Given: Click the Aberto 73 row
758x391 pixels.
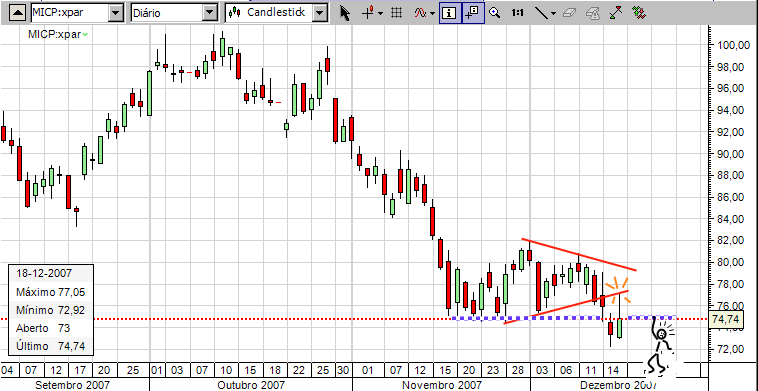Looking at the screenshot, I should [51, 328].
